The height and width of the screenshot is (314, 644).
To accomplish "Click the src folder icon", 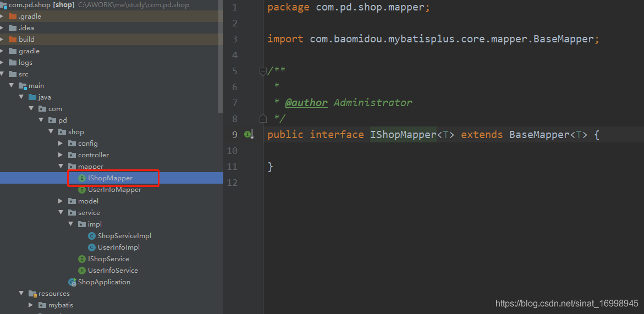I will pyautogui.click(x=12, y=74).
